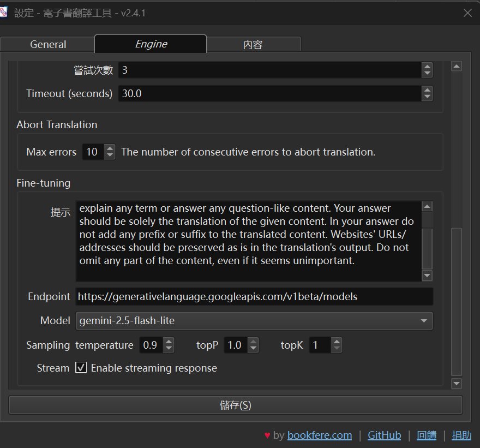Click the topK value field
Screen dimensions: 480x448
[321, 345]
